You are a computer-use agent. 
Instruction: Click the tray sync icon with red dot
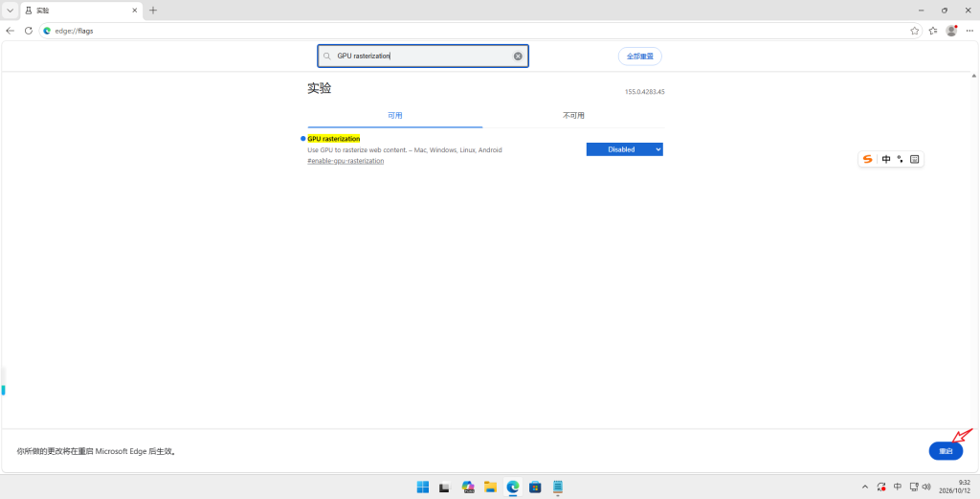[881, 487]
